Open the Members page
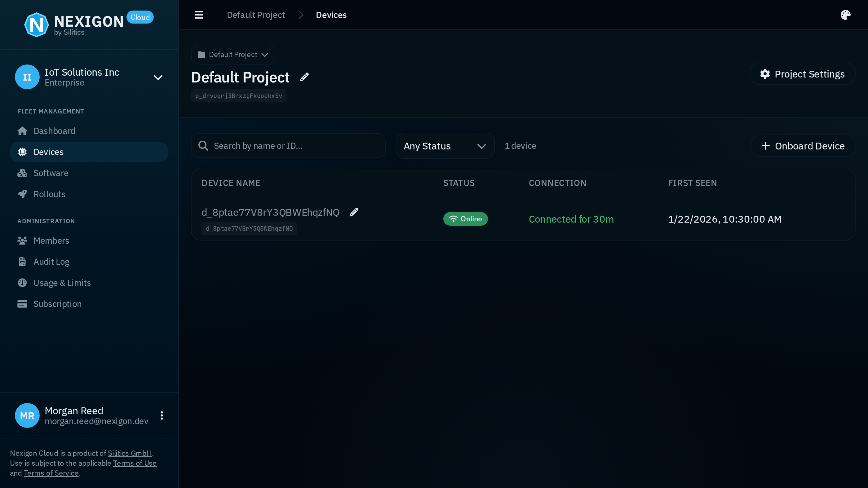Screen dimensions: 868x488 click(51, 240)
